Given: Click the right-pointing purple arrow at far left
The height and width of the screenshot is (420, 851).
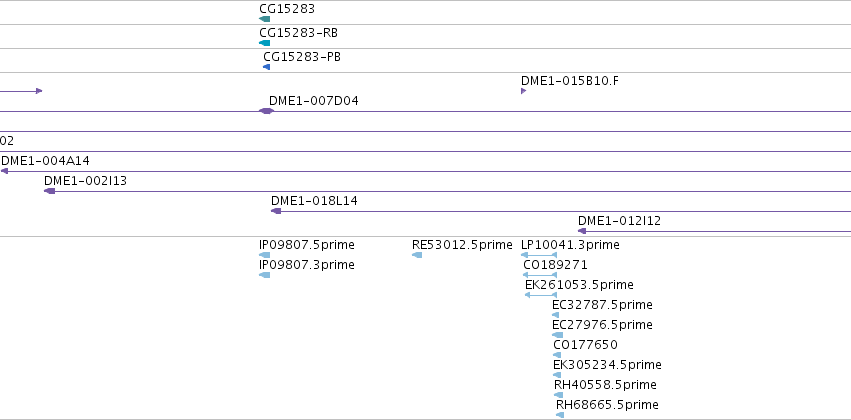Looking at the screenshot, I should tap(21, 91).
